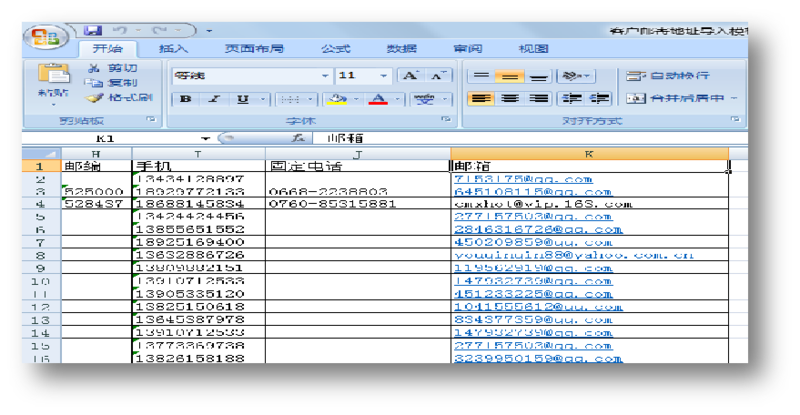
Task: Open Paste options dropdown arrow
Action: (54, 105)
